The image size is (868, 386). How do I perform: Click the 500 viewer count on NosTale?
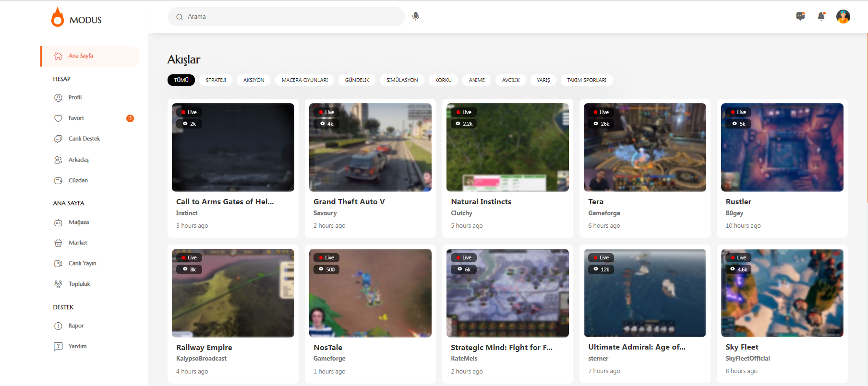pyautogui.click(x=326, y=269)
